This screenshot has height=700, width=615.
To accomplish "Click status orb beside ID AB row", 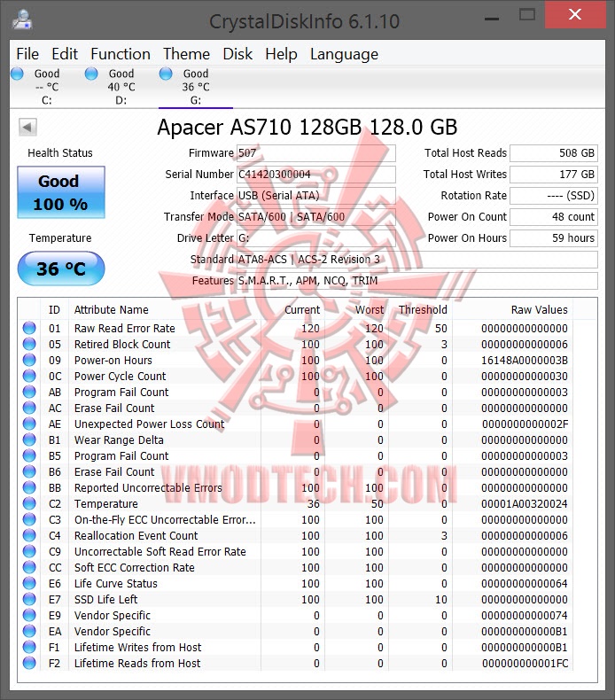I will click(x=29, y=392).
